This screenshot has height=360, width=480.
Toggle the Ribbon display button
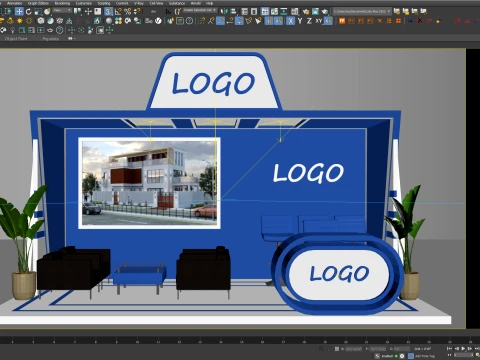(x=265, y=12)
